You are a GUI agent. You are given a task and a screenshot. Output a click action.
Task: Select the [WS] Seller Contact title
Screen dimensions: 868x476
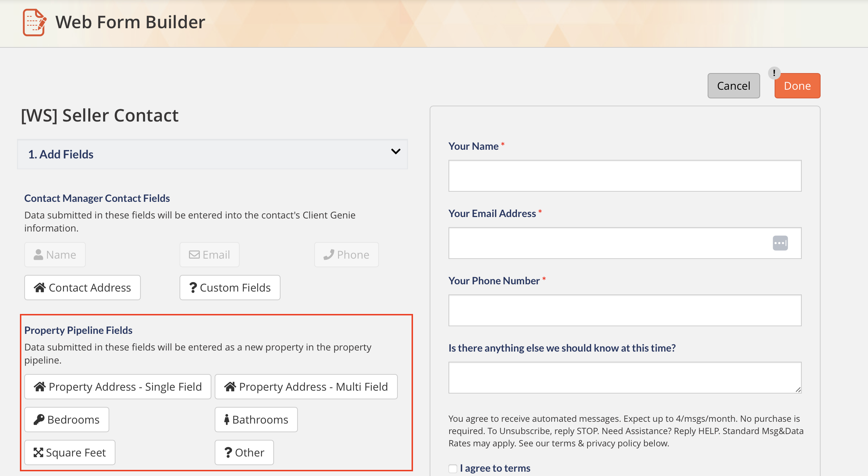point(99,115)
